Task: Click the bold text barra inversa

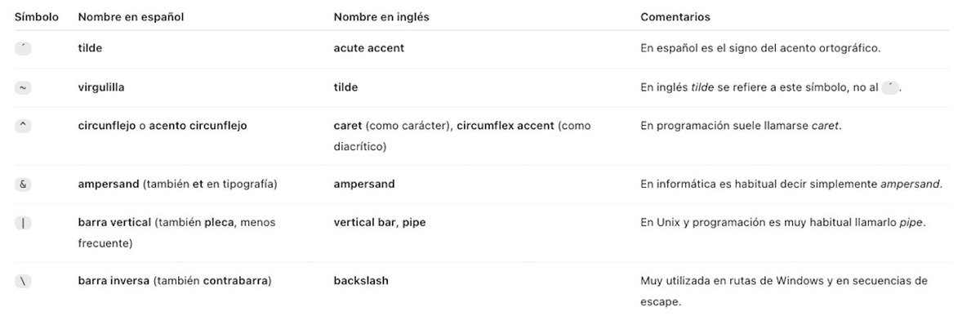Action: pyautogui.click(x=114, y=280)
